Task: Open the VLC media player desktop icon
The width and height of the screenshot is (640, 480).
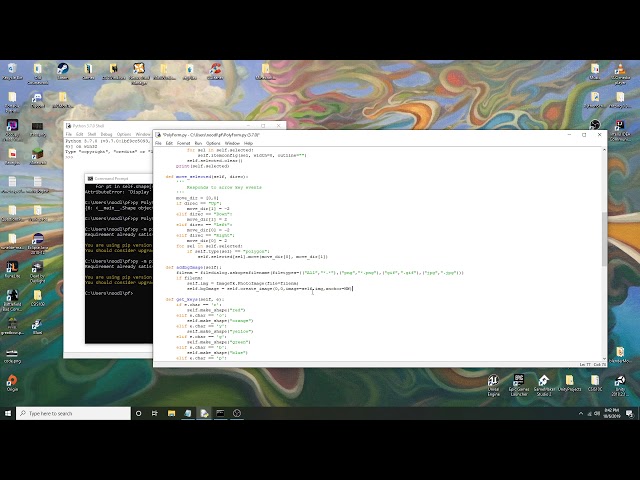Action: (620, 73)
